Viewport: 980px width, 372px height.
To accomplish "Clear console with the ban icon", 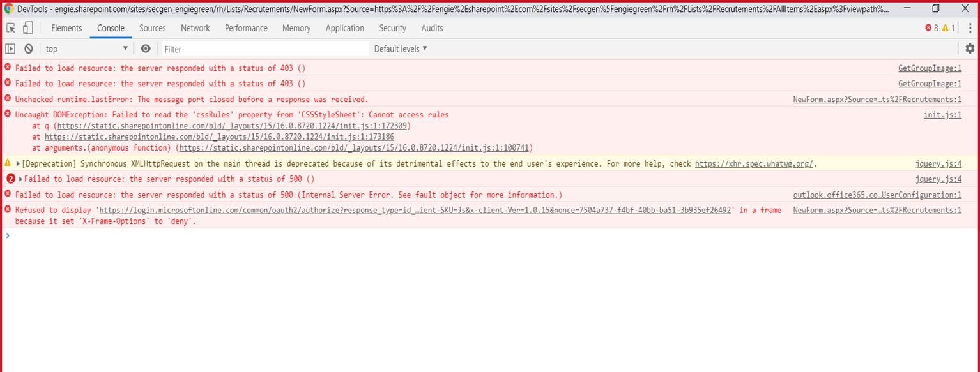I will [x=29, y=48].
